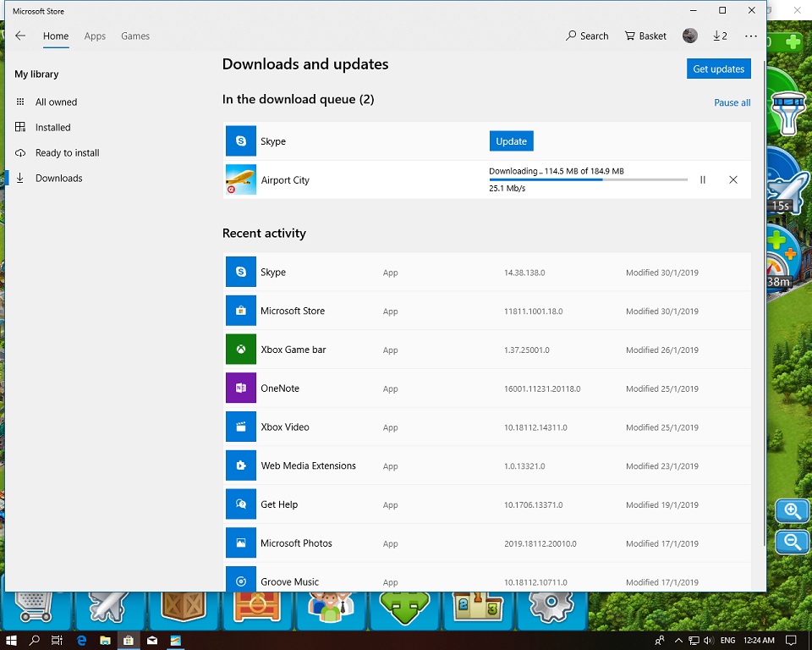The width and height of the screenshot is (812, 650).
Task: Pause the Airport City download
Action: click(x=703, y=180)
